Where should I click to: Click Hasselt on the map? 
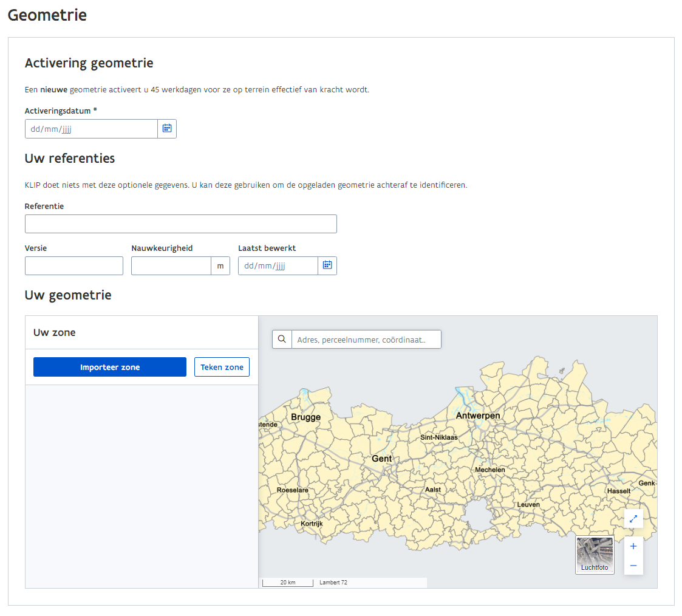click(x=619, y=491)
